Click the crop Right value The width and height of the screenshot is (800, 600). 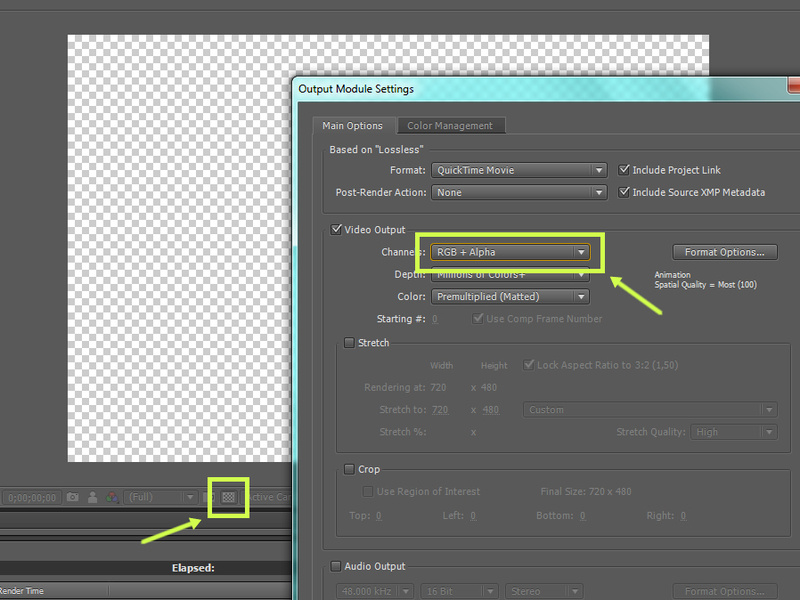[x=683, y=516]
